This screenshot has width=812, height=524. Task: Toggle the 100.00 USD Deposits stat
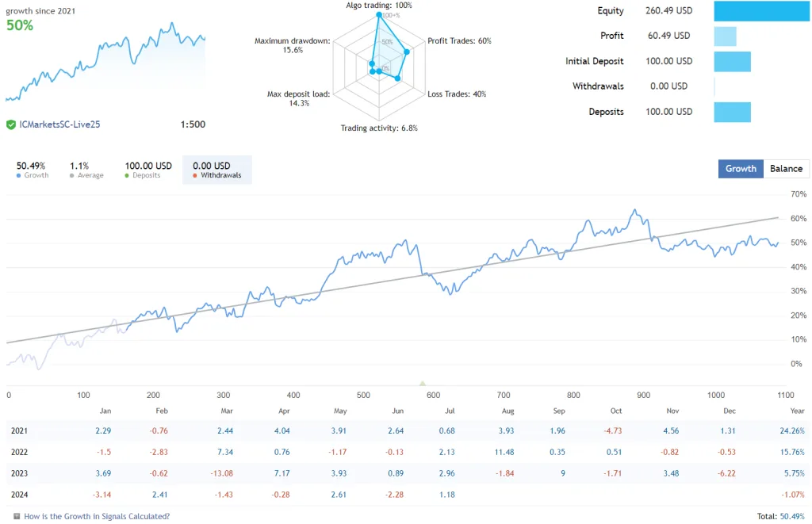point(147,169)
